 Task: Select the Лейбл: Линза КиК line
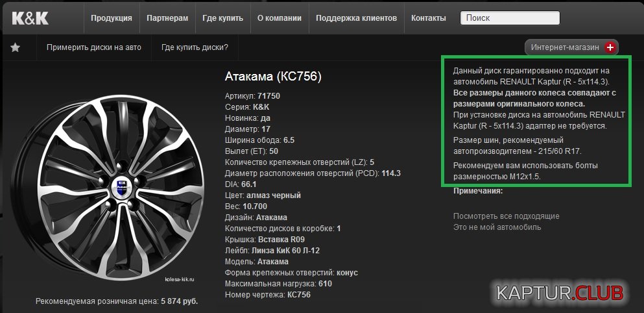[x=272, y=251]
